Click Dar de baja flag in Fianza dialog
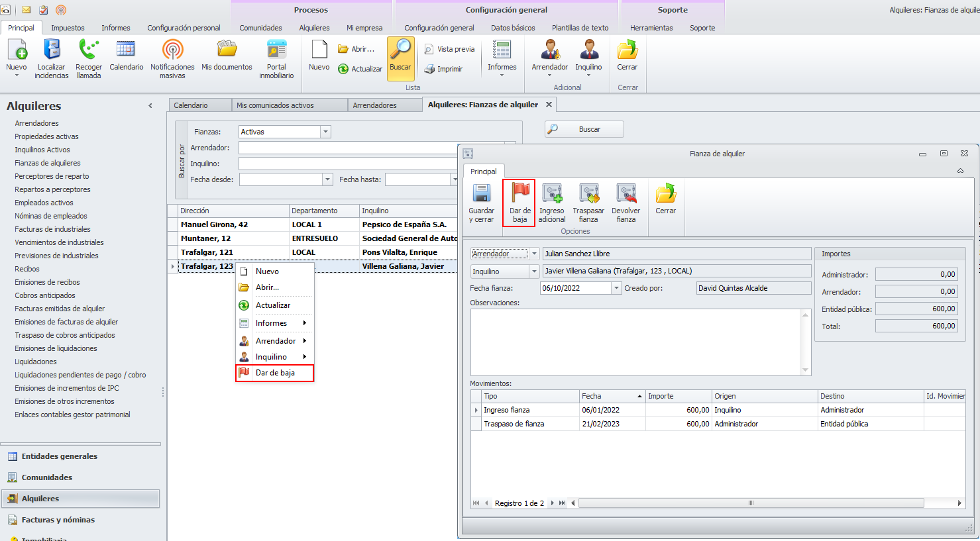 [520, 203]
